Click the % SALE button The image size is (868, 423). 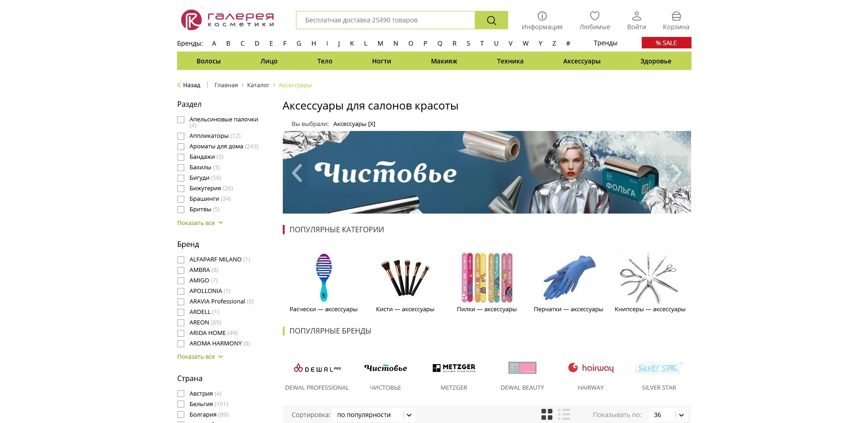[x=666, y=42]
